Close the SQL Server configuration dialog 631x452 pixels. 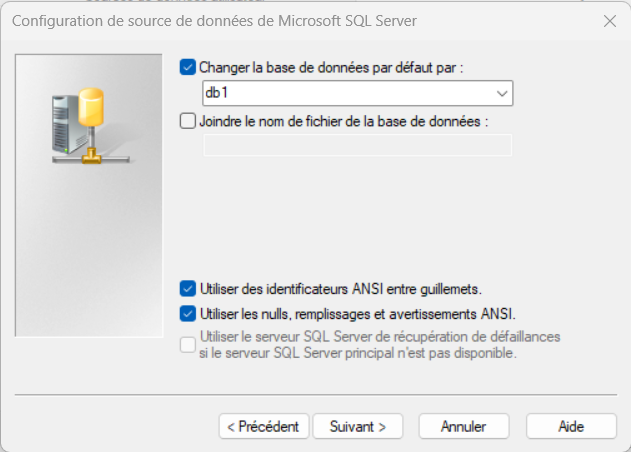(609, 20)
